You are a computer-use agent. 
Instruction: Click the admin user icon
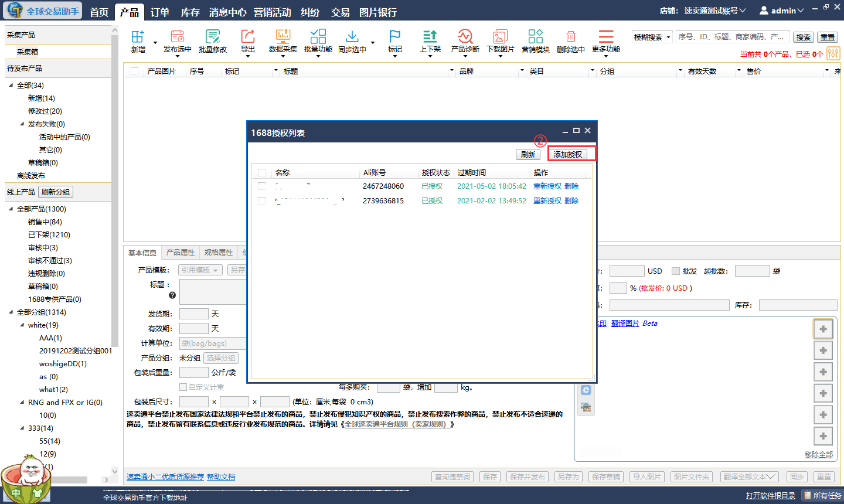pyautogui.click(x=764, y=11)
